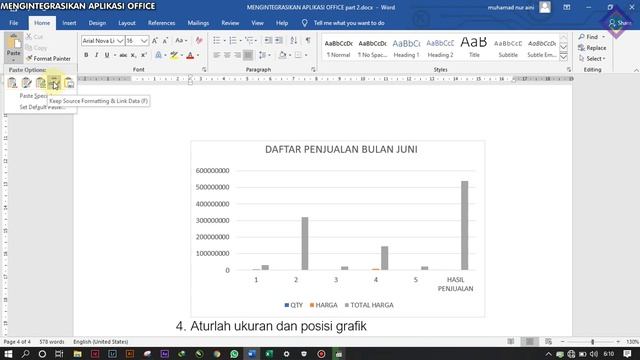Click the Bullets list icon
The width and height of the screenshot is (640, 360).
pos(217,40)
